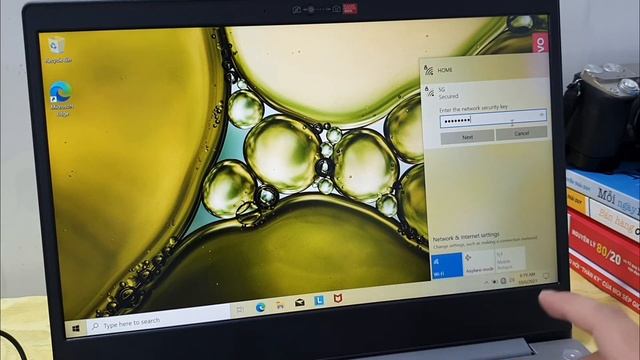Launch Microsoft Edge from the taskbar
Screen dimensions: 640x360
[260, 307]
